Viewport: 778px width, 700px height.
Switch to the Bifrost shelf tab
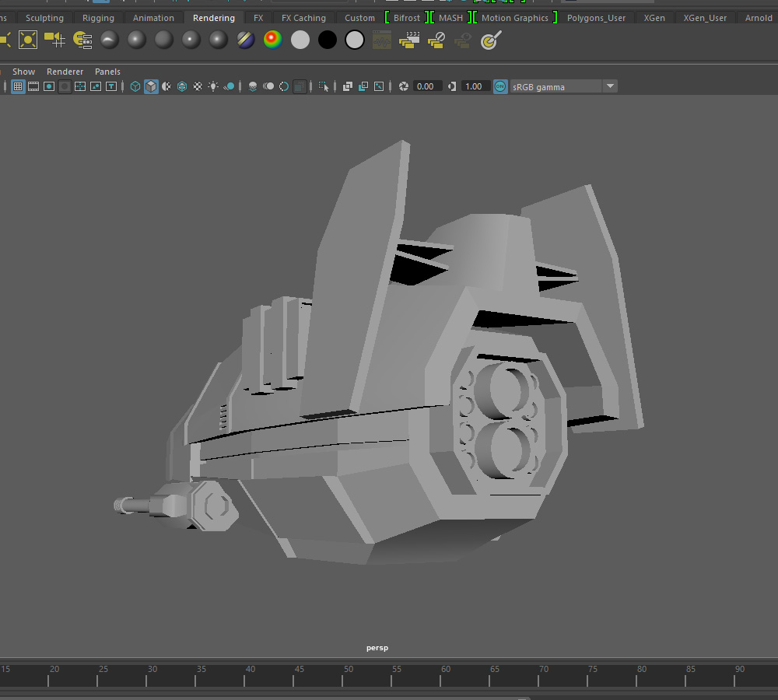pyautogui.click(x=407, y=18)
